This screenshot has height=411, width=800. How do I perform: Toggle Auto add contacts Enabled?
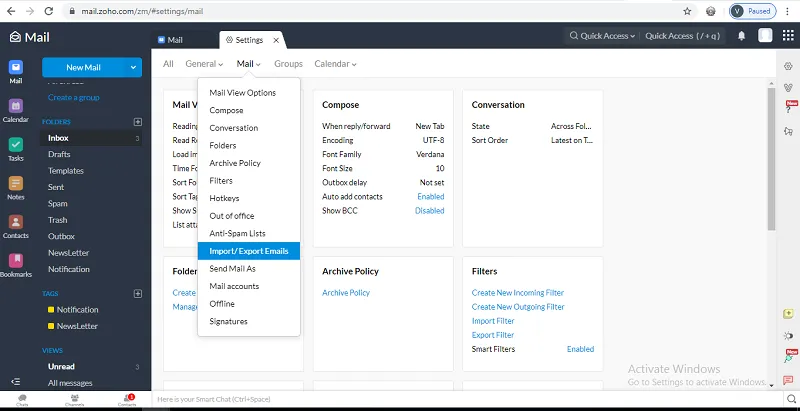coord(431,196)
